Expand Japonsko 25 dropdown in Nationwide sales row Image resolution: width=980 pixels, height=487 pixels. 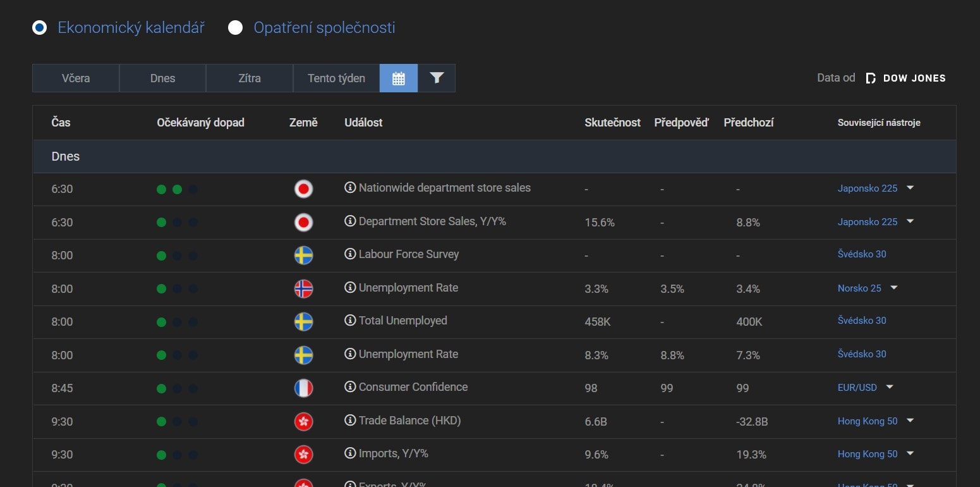point(910,188)
